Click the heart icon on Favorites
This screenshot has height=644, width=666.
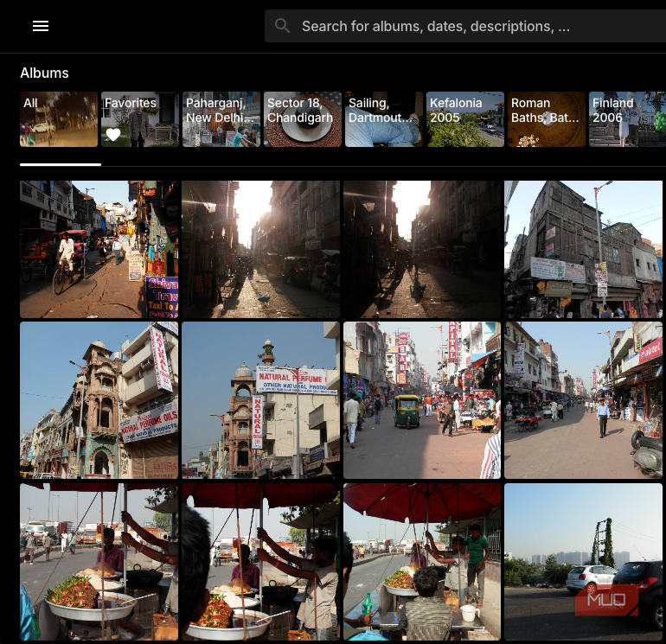(113, 135)
